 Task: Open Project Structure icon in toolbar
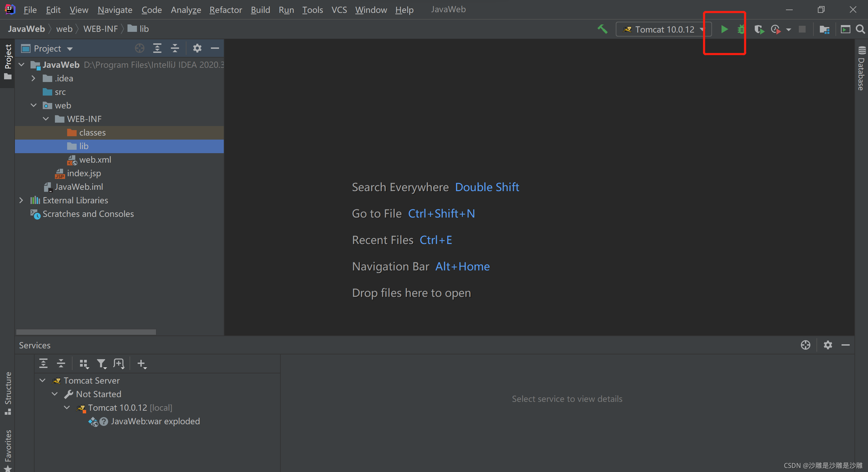coord(824,29)
